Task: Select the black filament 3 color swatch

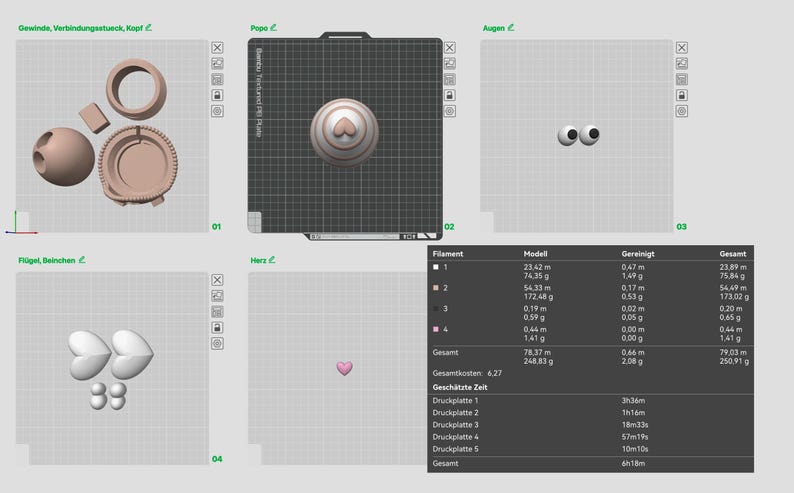Action: (x=436, y=309)
